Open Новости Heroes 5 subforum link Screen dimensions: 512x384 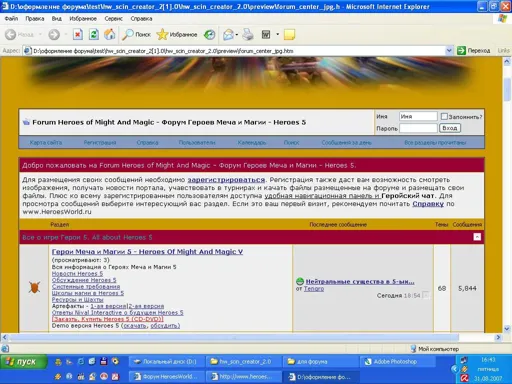point(77,273)
